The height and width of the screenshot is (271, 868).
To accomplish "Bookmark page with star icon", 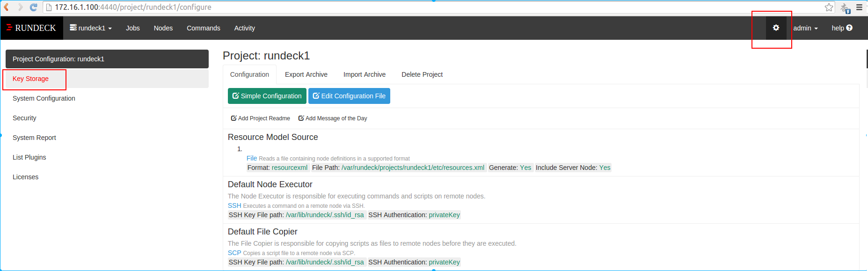I will pos(829,7).
